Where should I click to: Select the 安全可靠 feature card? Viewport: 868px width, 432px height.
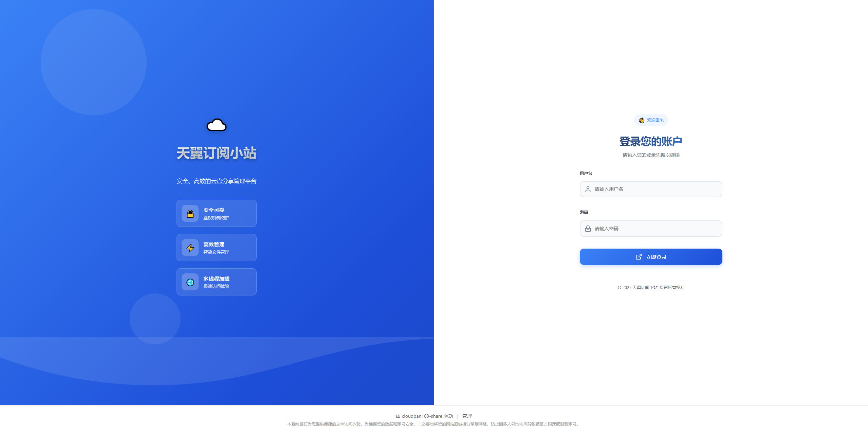click(x=216, y=213)
